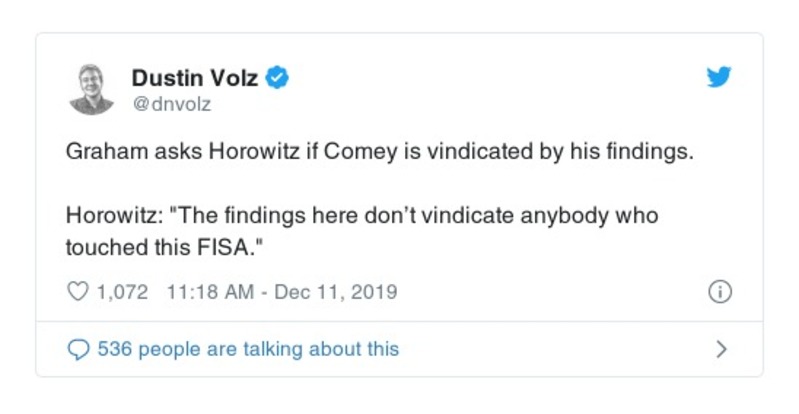The width and height of the screenshot is (799, 414).
Task: Like the tweet with the heart icon
Action: point(77,293)
